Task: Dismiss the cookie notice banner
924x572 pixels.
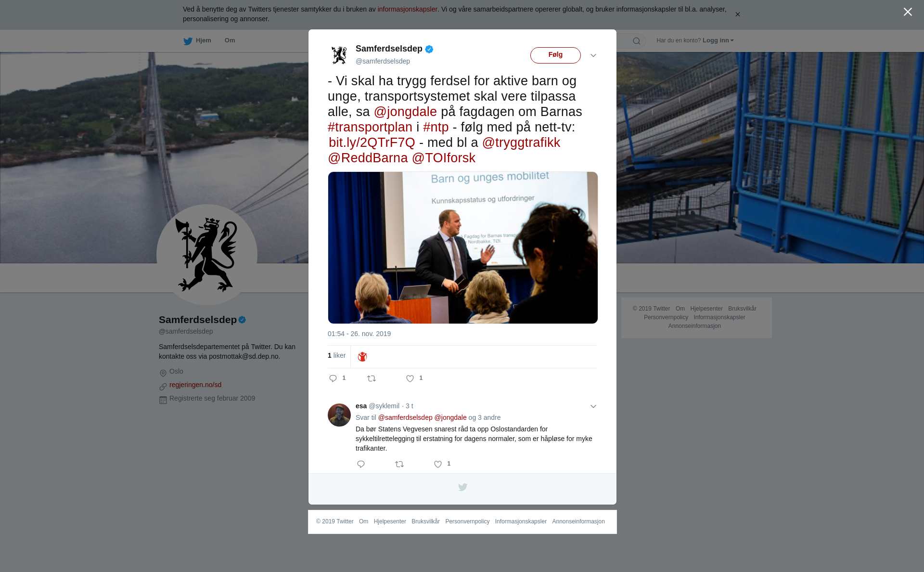Action: [x=737, y=14]
